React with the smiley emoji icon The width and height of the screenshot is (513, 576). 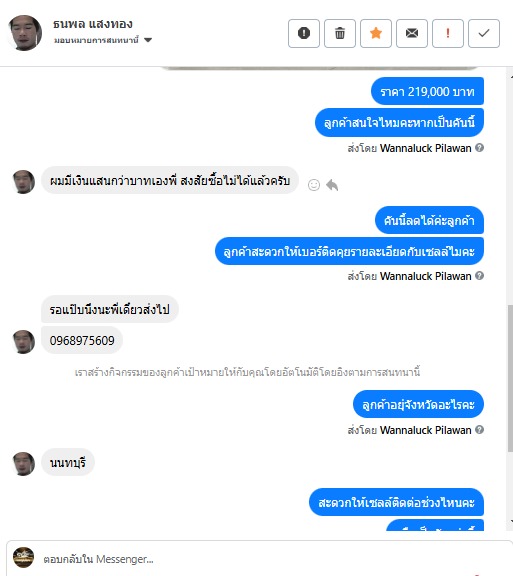click(x=314, y=185)
